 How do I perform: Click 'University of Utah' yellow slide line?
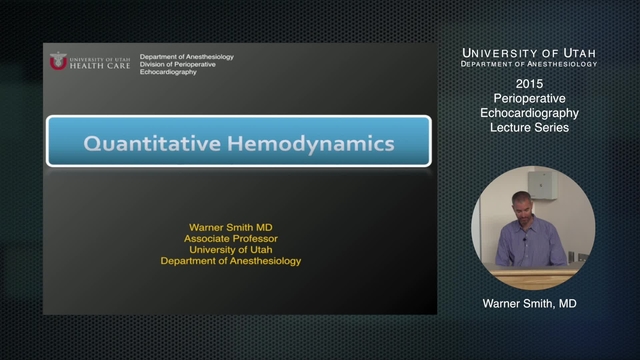[x=231, y=249]
